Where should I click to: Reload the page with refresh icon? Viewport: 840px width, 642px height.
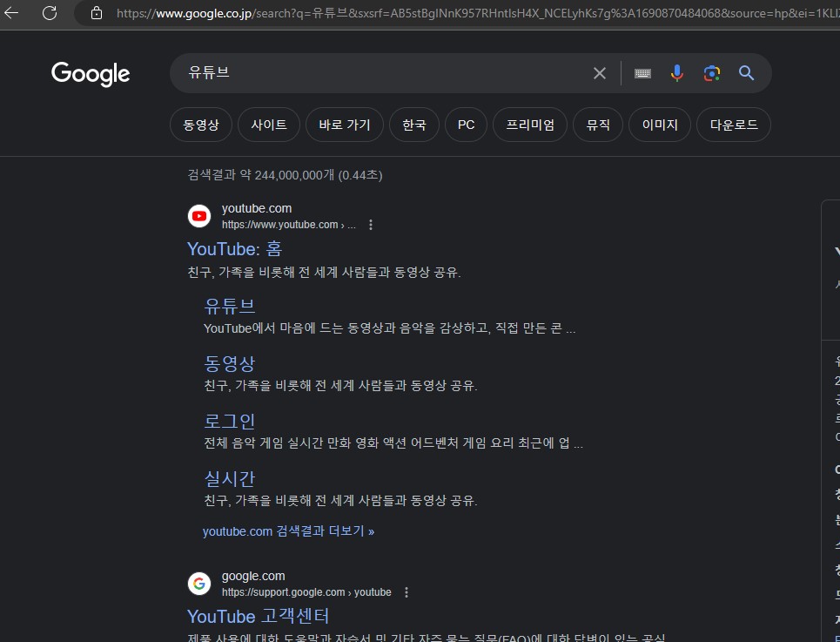coord(50,13)
